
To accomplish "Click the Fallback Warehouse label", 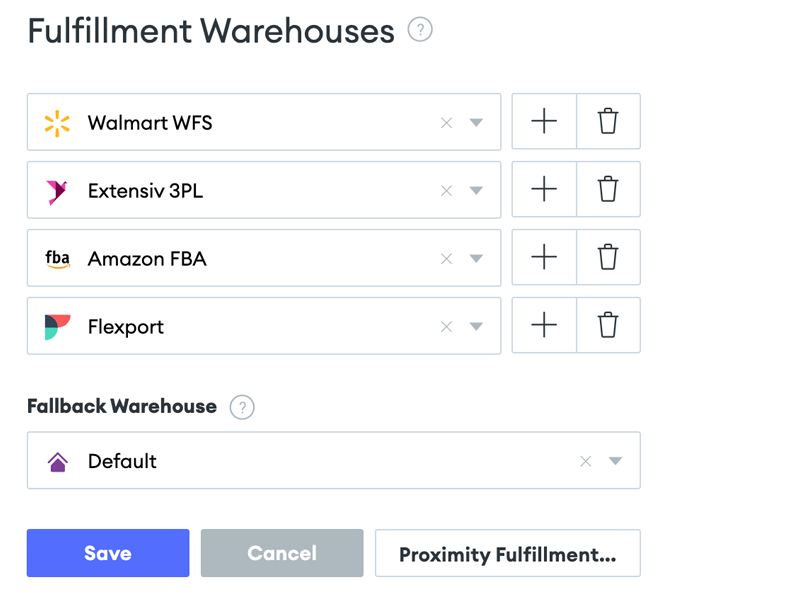I will (x=122, y=406).
